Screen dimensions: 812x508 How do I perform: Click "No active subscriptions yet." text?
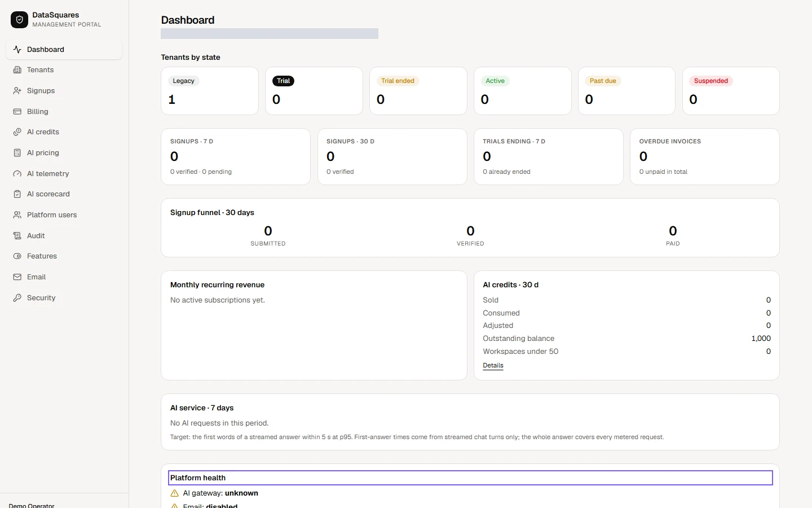[218, 300]
